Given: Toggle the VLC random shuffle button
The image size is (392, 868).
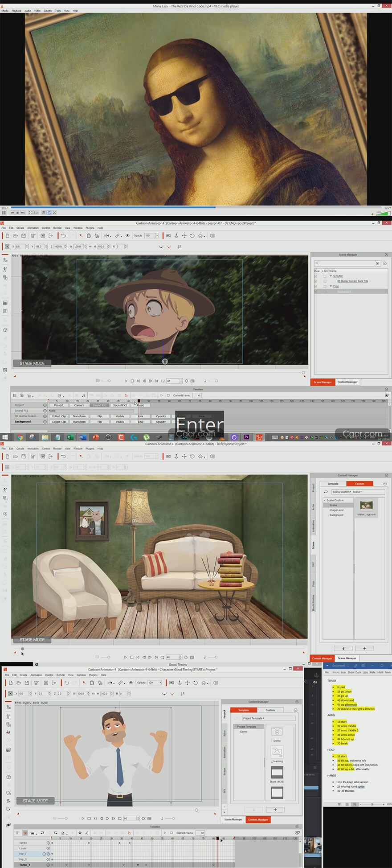Looking at the screenshot, I should pos(54,213).
